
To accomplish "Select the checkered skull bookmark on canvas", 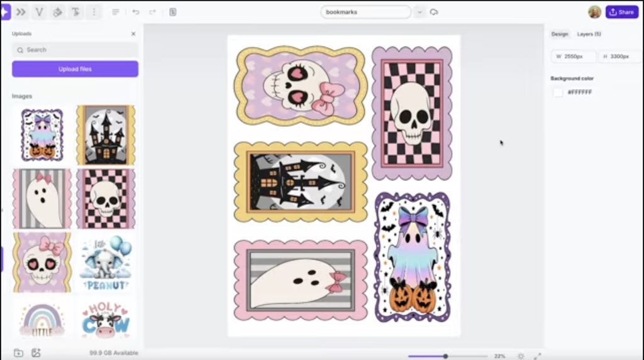I will pyautogui.click(x=412, y=113).
